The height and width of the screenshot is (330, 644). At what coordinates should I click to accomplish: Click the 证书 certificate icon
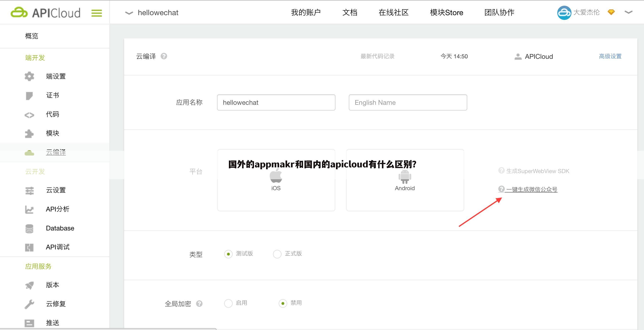click(x=29, y=96)
